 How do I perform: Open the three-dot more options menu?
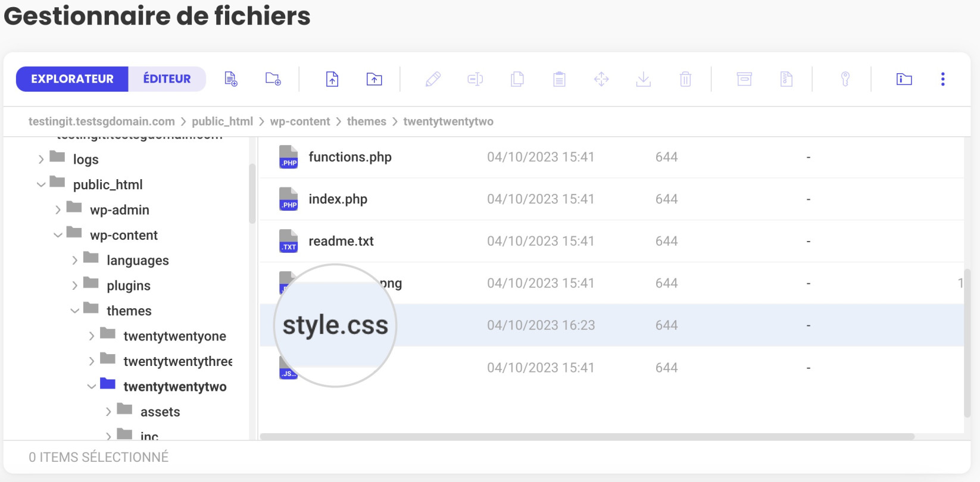942,79
